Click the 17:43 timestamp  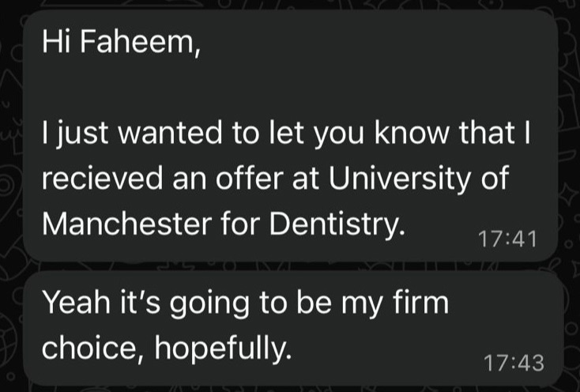(513, 363)
